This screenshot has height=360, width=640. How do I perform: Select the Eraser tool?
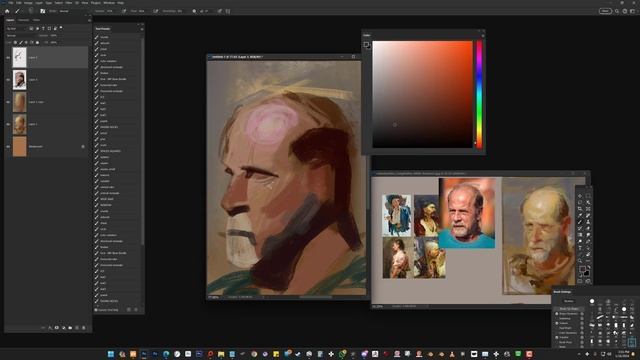[x=588, y=228]
